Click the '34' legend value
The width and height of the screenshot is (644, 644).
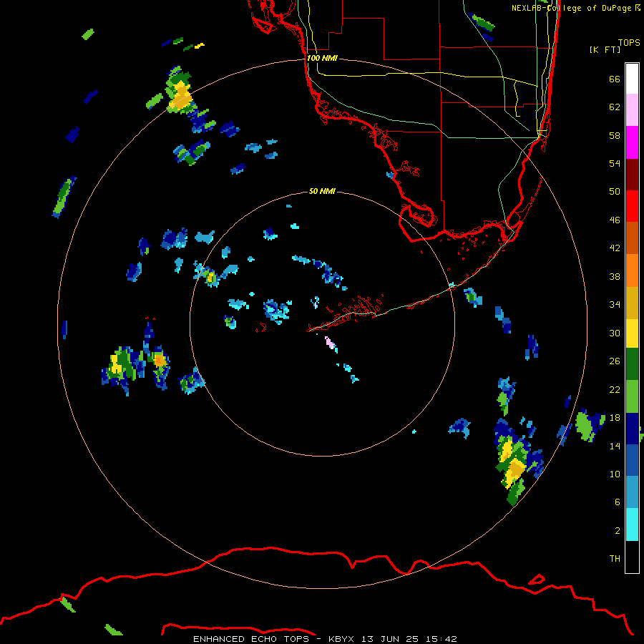click(x=615, y=304)
